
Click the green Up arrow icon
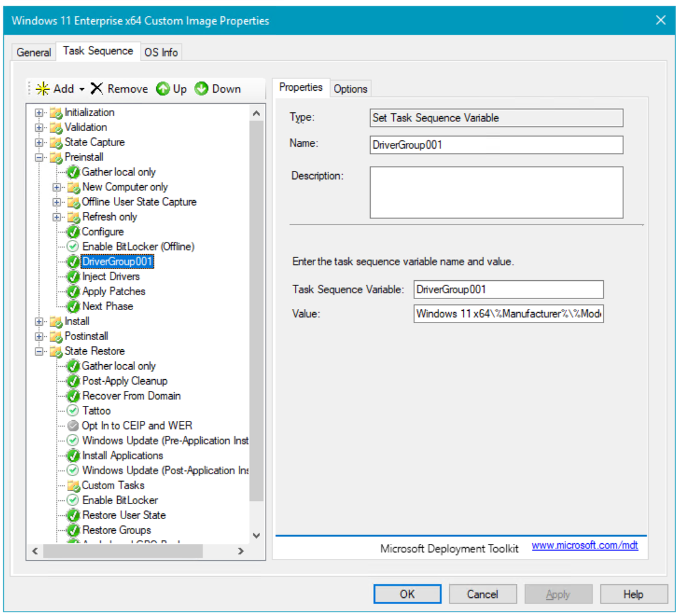click(x=163, y=89)
